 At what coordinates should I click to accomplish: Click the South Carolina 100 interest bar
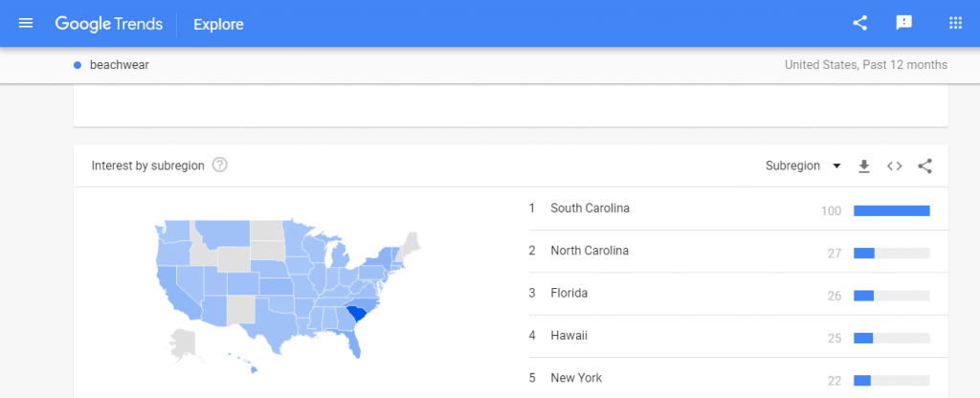click(891, 210)
